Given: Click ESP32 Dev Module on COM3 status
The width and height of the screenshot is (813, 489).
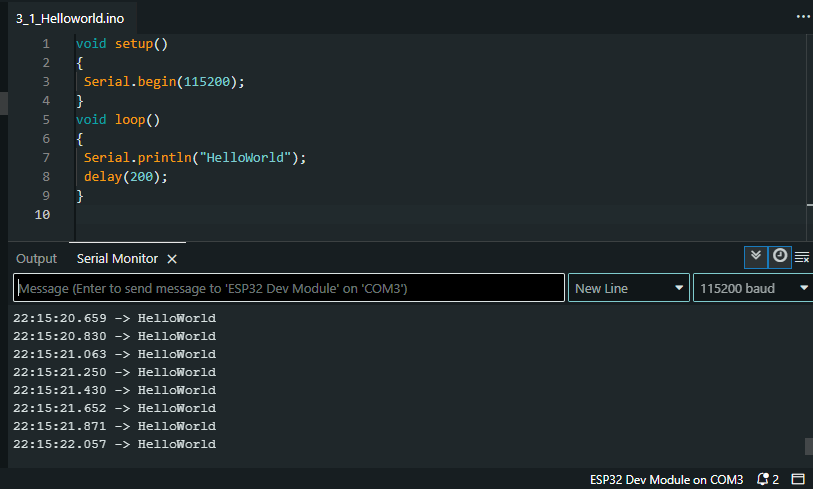Looking at the screenshot, I should coord(666,479).
